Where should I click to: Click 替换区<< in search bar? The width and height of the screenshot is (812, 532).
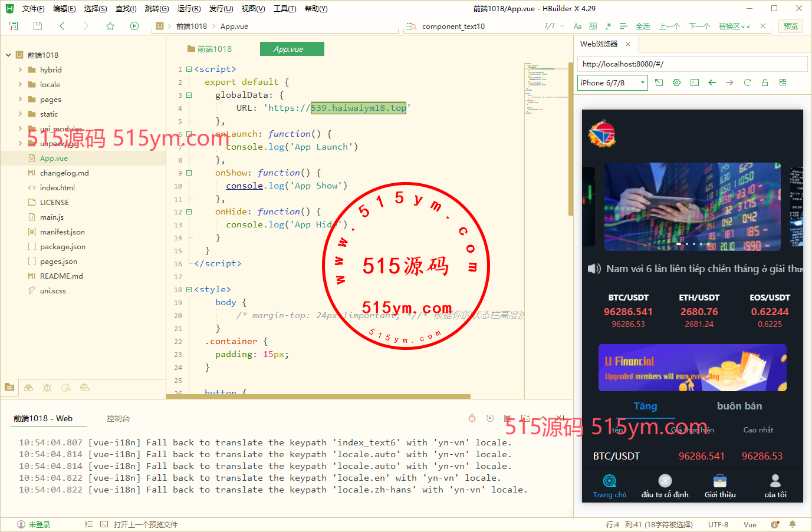734,27
